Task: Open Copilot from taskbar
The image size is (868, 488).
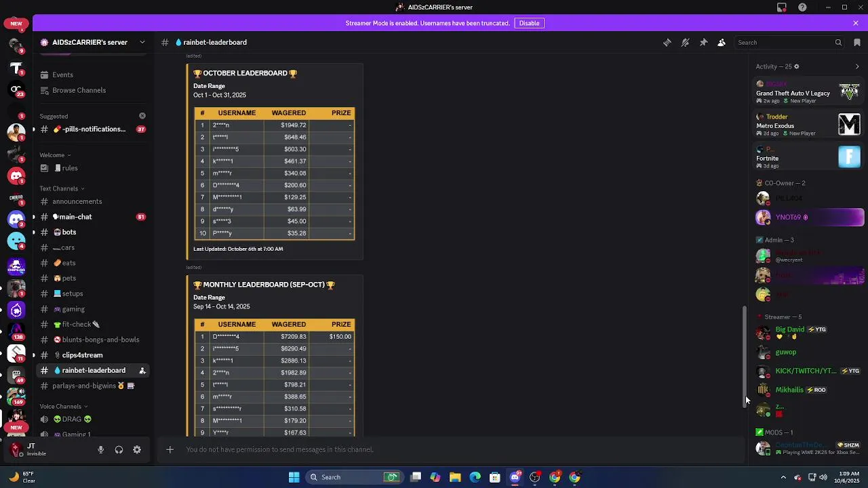Action: (x=435, y=477)
